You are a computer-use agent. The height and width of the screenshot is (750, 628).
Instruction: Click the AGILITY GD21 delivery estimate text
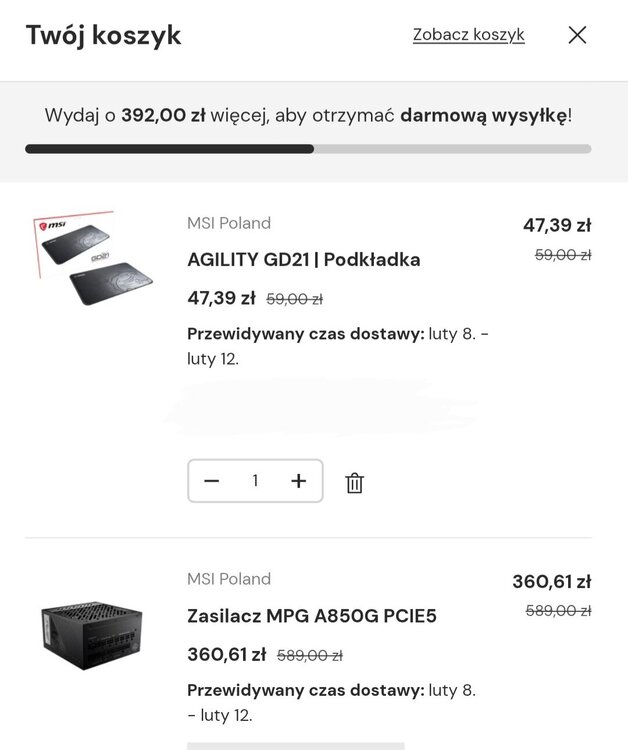[337, 346]
